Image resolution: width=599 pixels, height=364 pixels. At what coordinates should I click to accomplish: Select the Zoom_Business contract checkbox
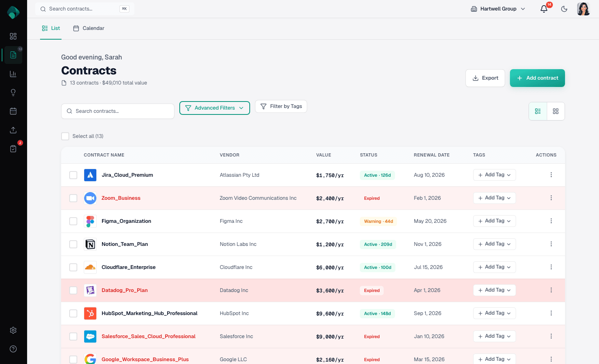pos(73,198)
